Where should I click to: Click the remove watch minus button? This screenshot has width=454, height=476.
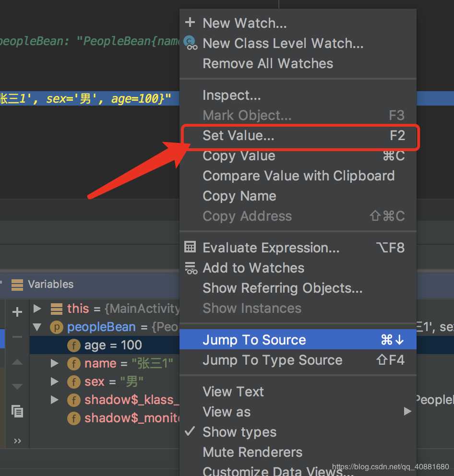tap(17, 337)
